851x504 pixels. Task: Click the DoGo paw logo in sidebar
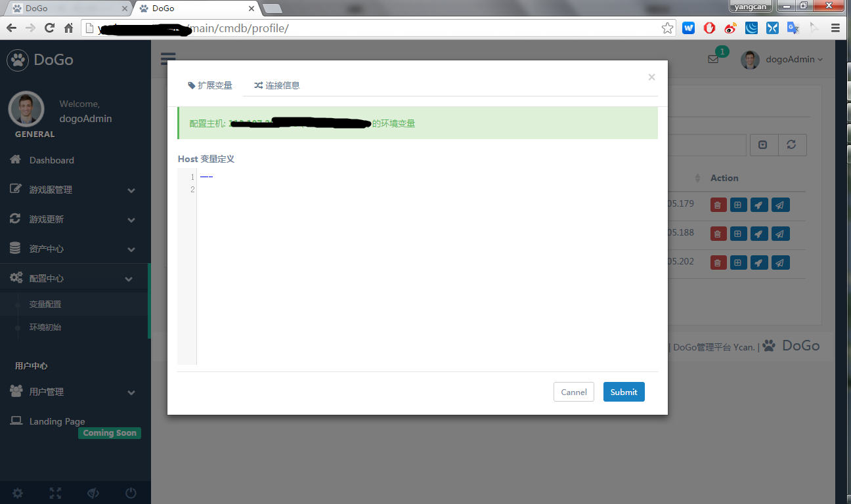pos(18,60)
